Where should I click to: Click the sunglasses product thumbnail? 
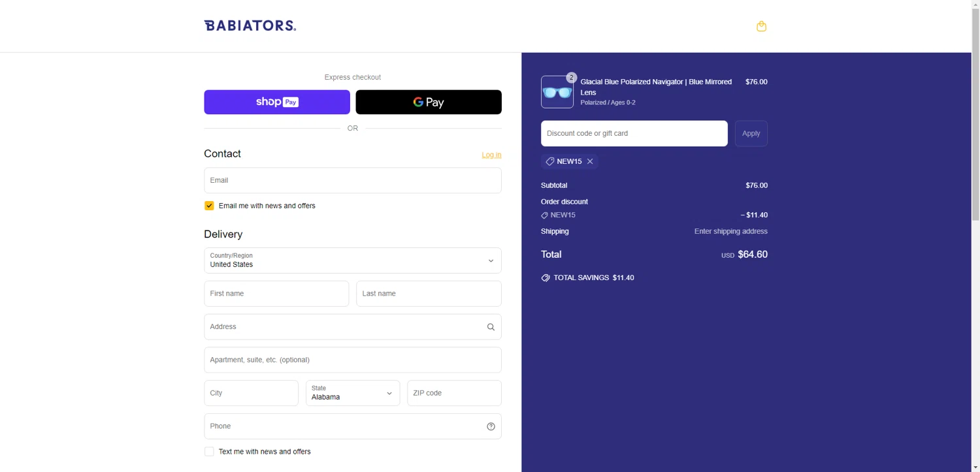click(x=557, y=92)
